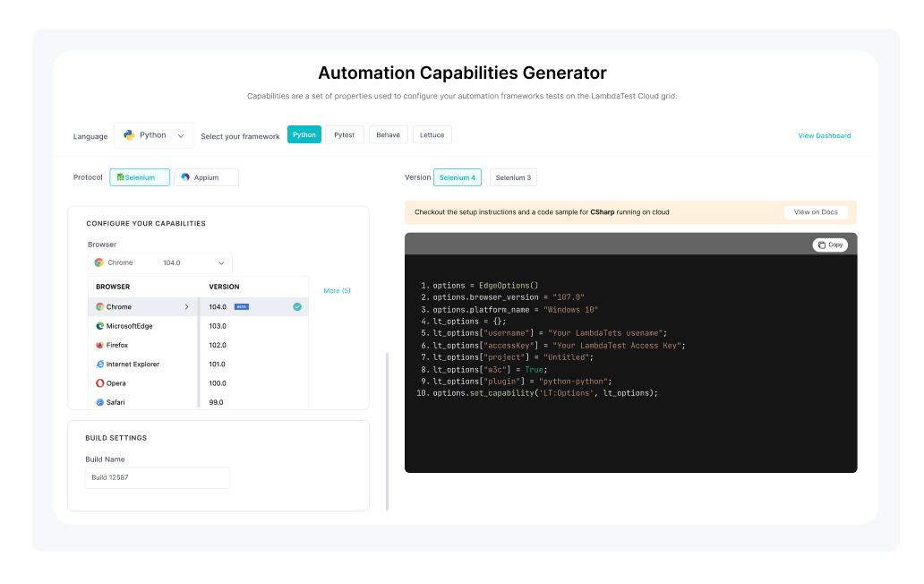
Task: Click inside the Build Name field
Action: (x=157, y=477)
